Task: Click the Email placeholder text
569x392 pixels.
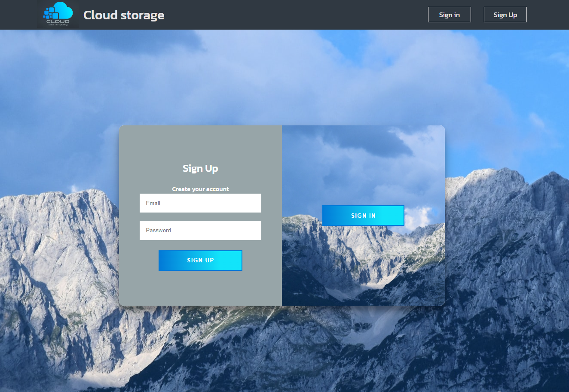Action: click(x=153, y=203)
